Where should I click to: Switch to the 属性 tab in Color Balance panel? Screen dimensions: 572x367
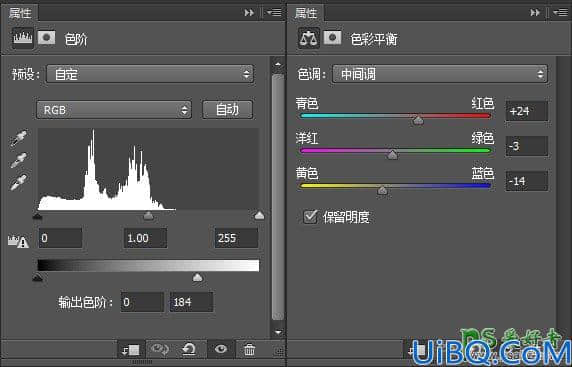pyautogui.click(x=306, y=13)
